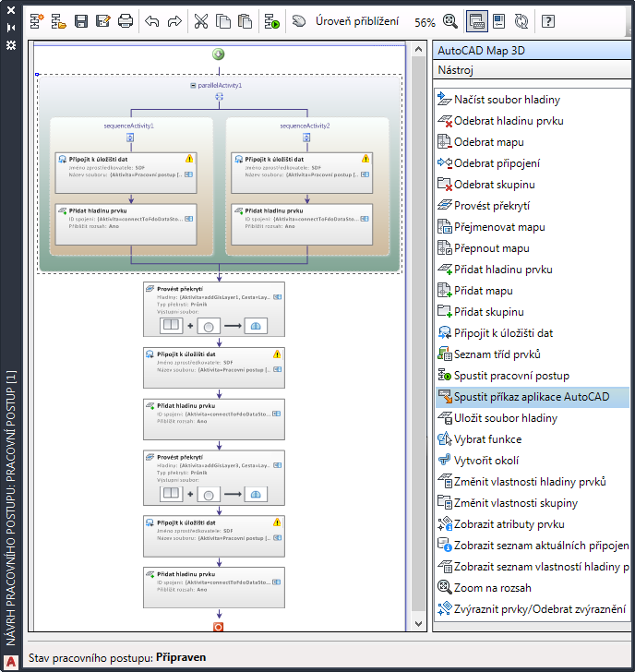Select Odebrat hladinu prvku activity

tap(533, 121)
